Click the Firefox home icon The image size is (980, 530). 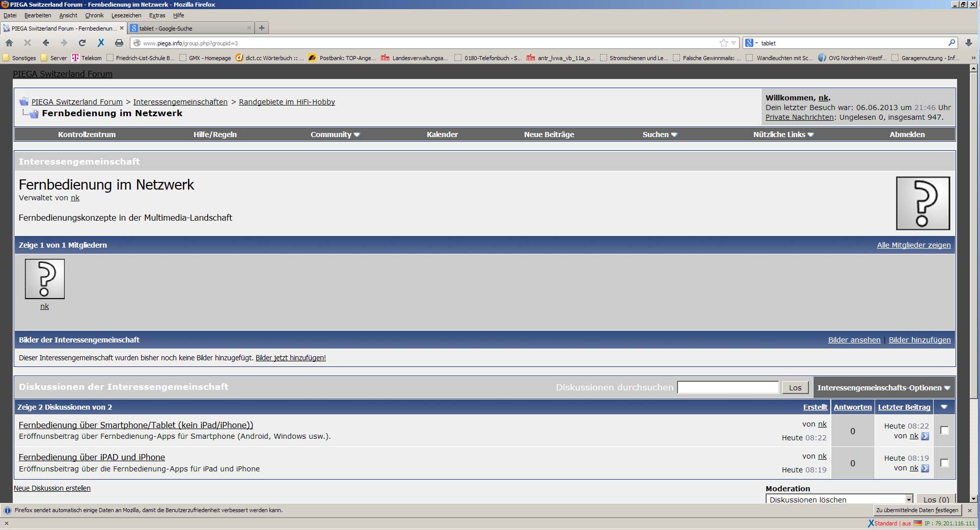[9, 43]
